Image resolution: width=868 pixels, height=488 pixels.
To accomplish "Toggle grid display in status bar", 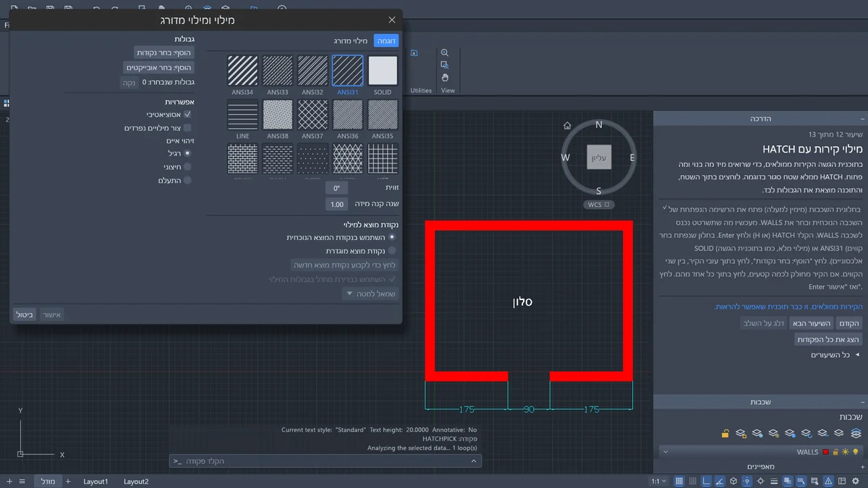I will 679,481.
